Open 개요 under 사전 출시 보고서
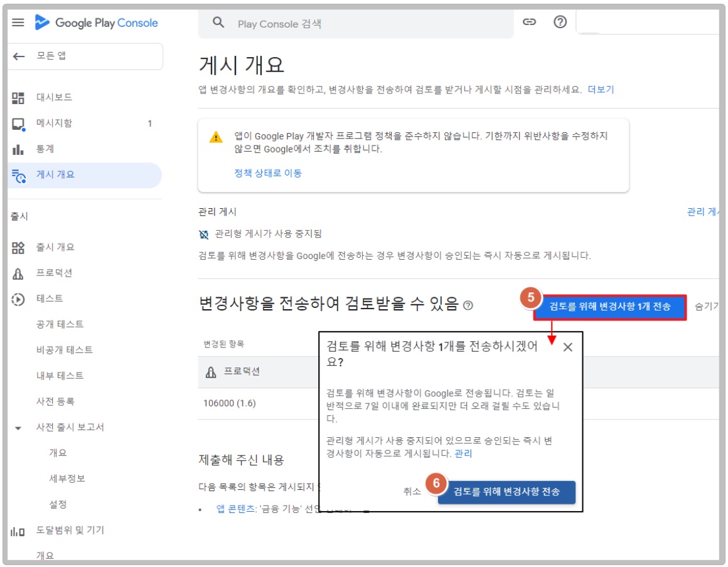Image resolution: width=728 pixels, height=567 pixels. (x=58, y=452)
